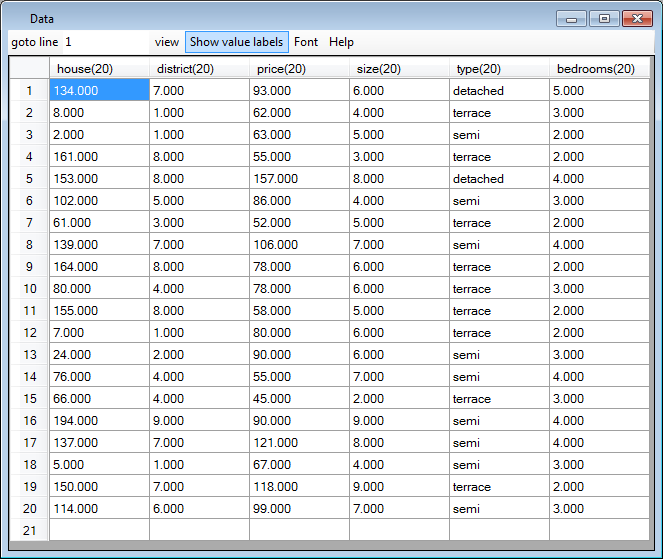Select house cell 61.000
The width and height of the screenshot is (663, 559).
coord(99,222)
